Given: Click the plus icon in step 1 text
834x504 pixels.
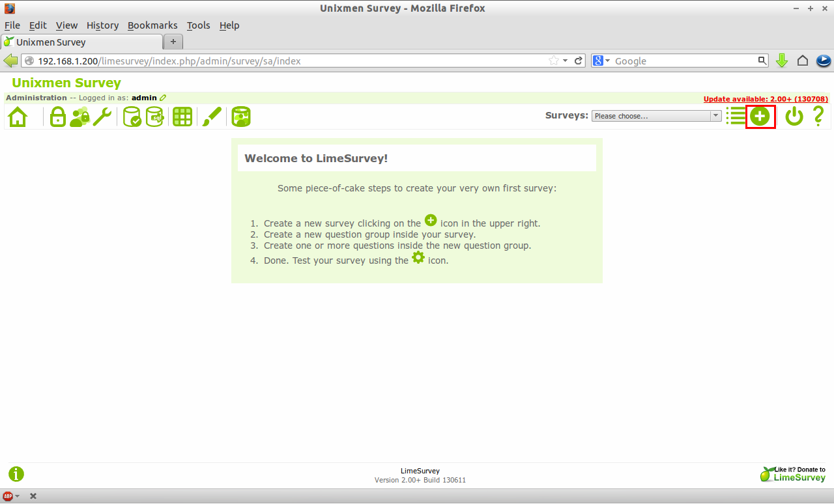Looking at the screenshot, I should click(431, 220).
